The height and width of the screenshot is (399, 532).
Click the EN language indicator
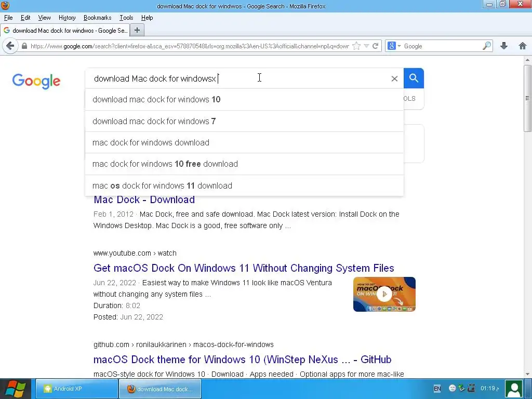pyautogui.click(x=437, y=389)
